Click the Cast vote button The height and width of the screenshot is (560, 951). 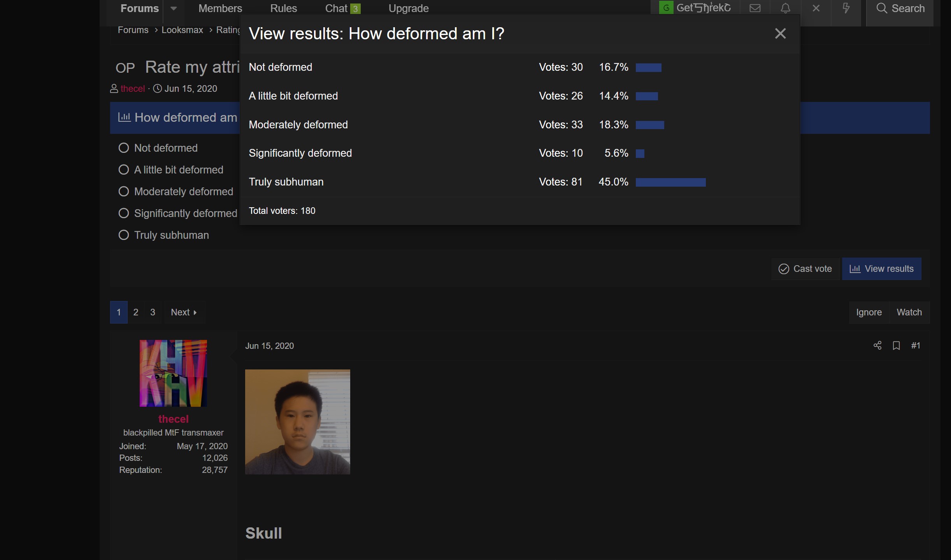point(805,269)
